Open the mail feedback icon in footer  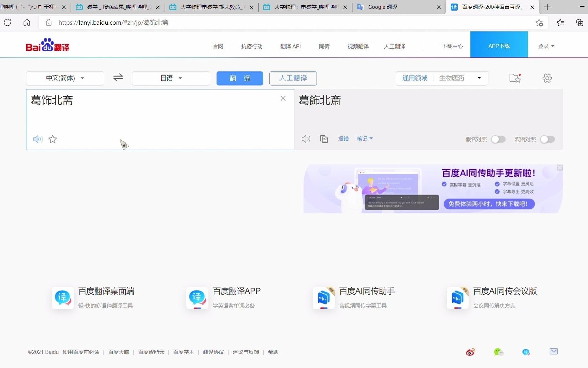(553, 351)
